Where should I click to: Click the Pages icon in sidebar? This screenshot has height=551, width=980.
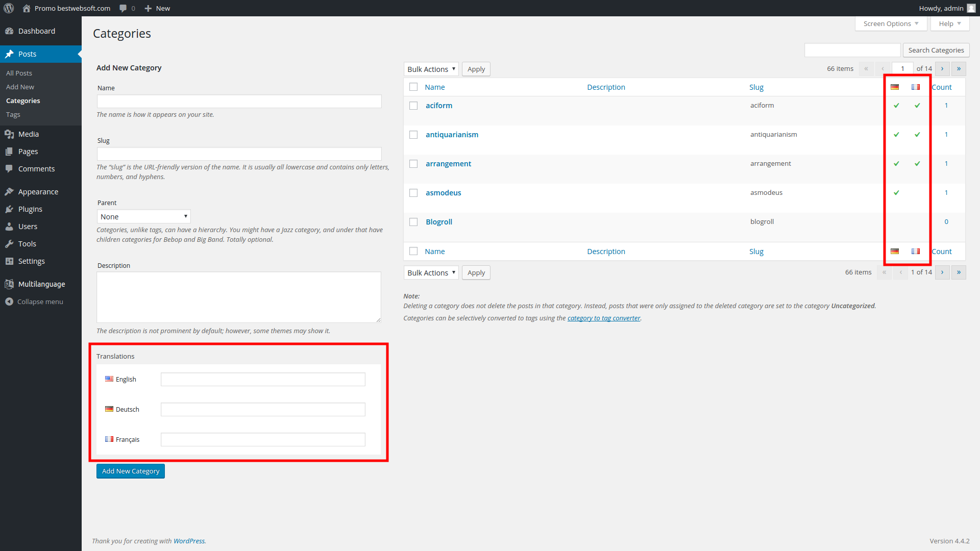click(x=9, y=152)
